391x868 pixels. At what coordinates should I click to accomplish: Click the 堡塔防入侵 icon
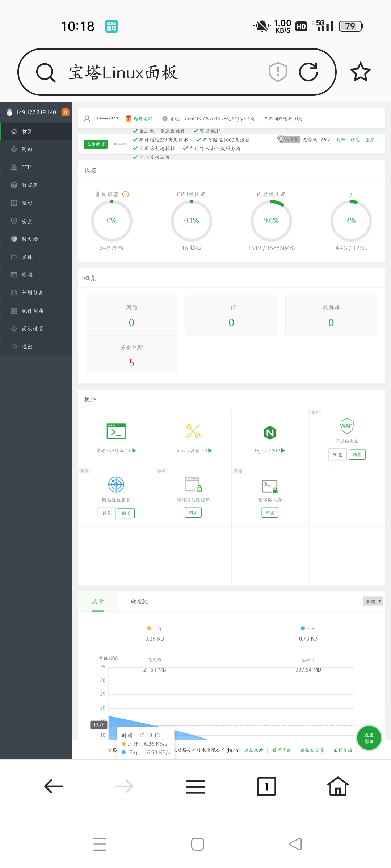tap(270, 486)
